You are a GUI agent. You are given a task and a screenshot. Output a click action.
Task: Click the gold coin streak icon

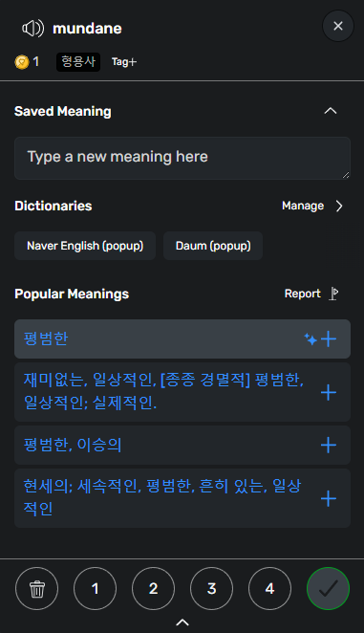pyautogui.click(x=22, y=62)
